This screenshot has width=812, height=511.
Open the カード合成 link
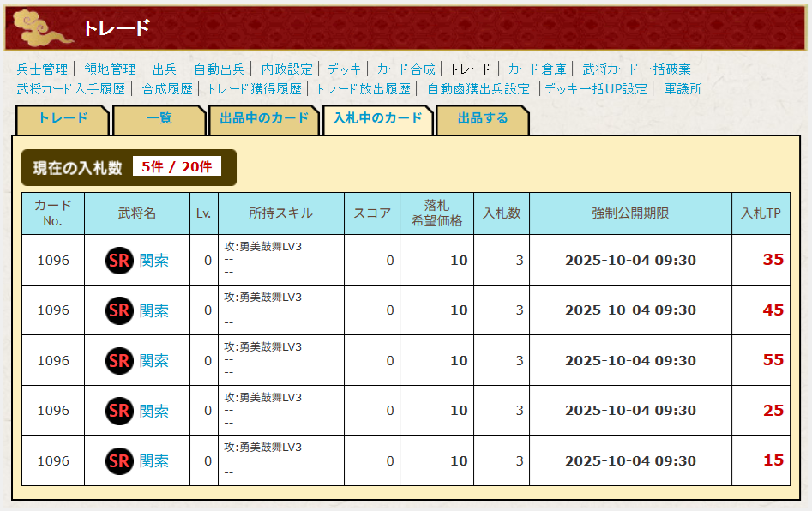[x=406, y=69]
